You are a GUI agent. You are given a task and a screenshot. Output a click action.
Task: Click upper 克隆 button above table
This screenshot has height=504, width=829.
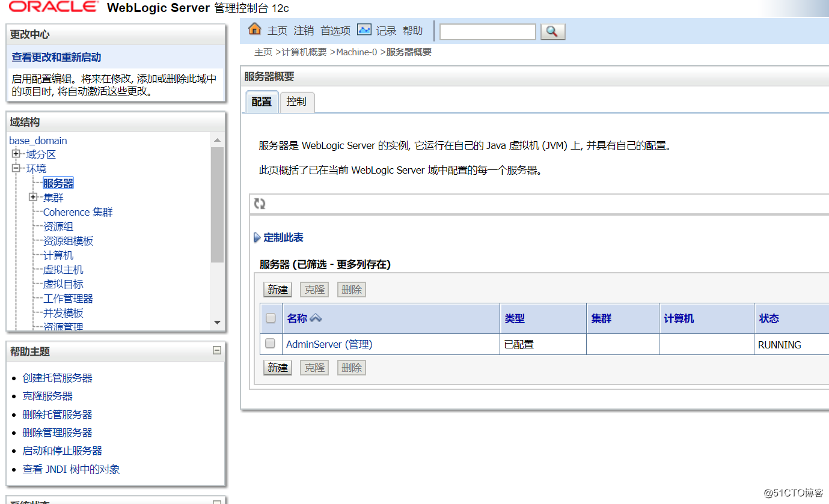tap(314, 290)
